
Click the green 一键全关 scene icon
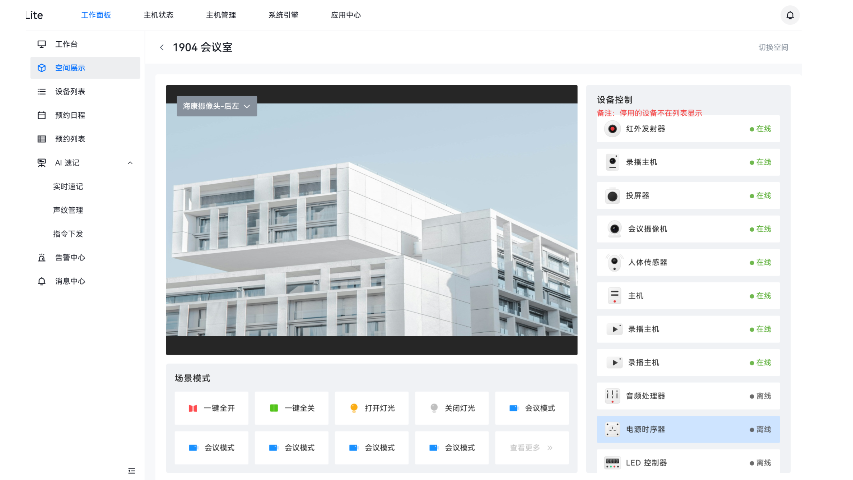tap(274, 408)
